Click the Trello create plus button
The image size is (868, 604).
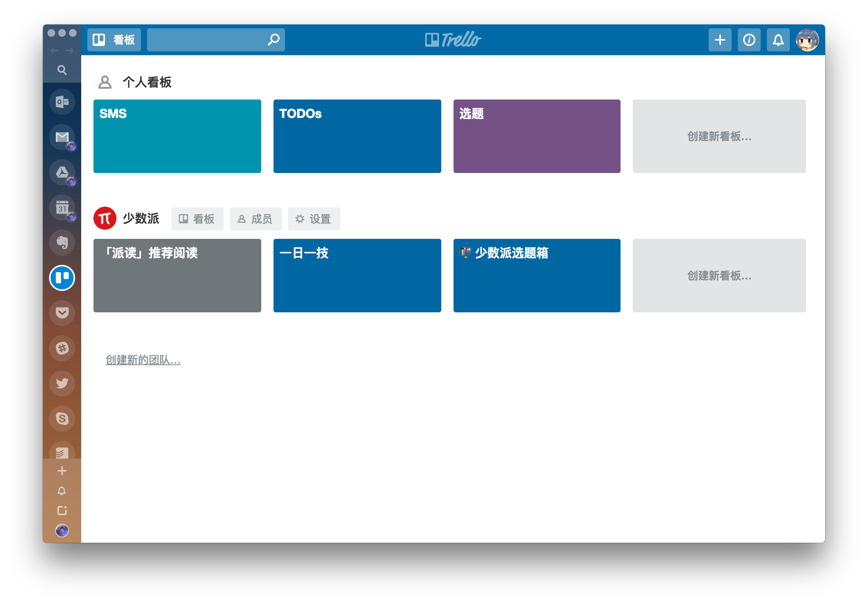pos(720,40)
